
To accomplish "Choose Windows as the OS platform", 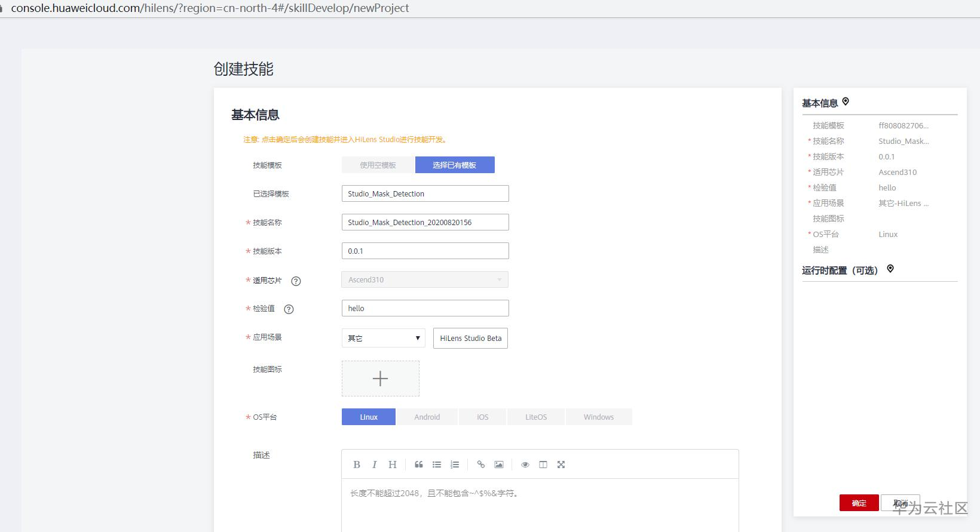I will [x=599, y=417].
